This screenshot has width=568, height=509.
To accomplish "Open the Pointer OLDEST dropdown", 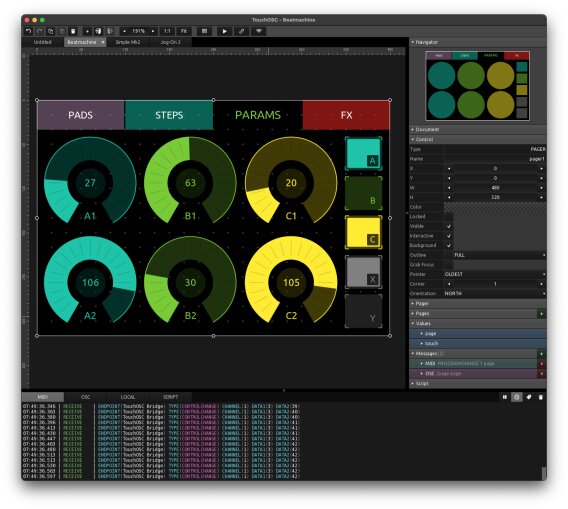I will [x=495, y=274].
